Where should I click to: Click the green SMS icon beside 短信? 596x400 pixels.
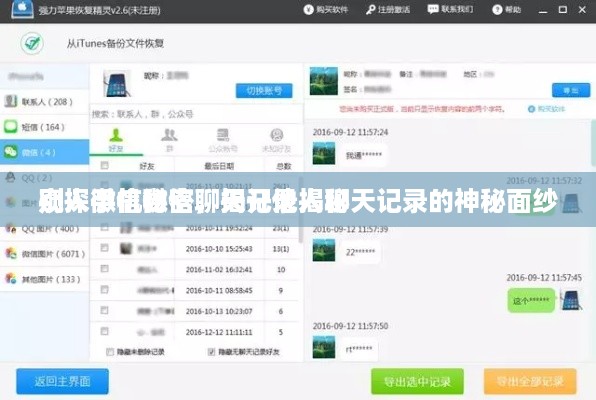(11, 127)
